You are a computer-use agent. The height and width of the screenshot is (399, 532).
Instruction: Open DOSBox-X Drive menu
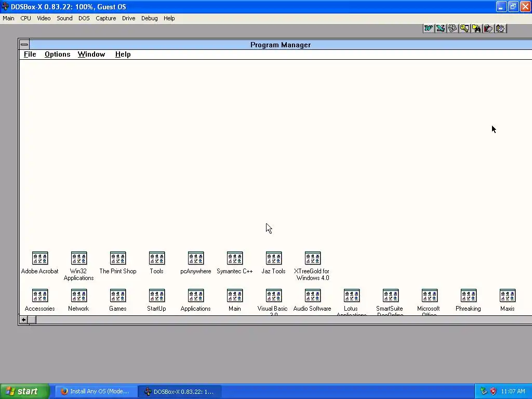coord(129,18)
